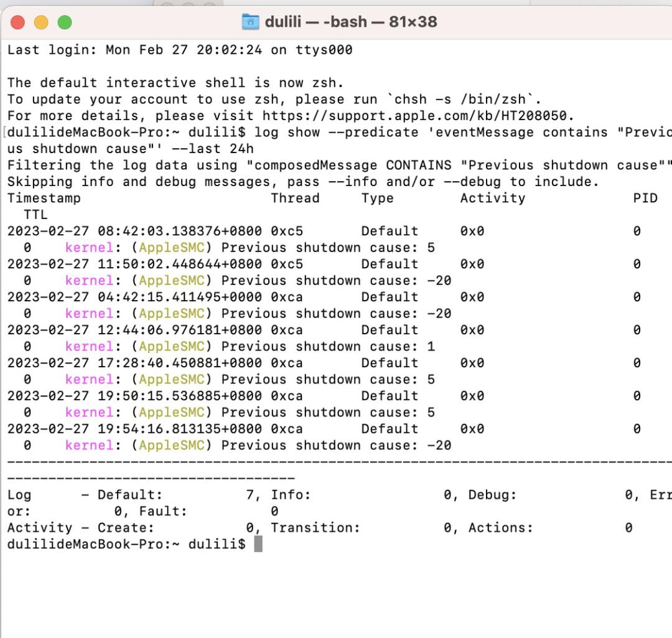Click the cursor block after the final prompt
Viewport: 672px width, 638px height.
pyautogui.click(x=258, y=545)
